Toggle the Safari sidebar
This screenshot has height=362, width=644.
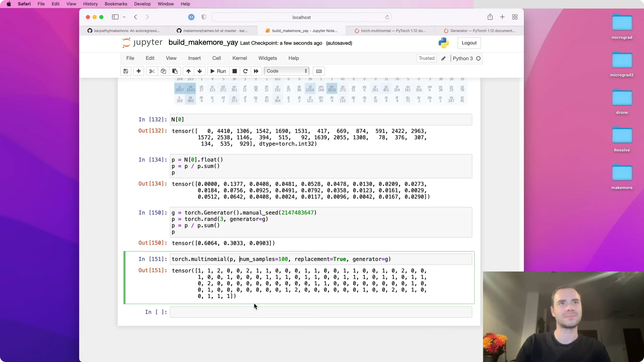point(115,17)
